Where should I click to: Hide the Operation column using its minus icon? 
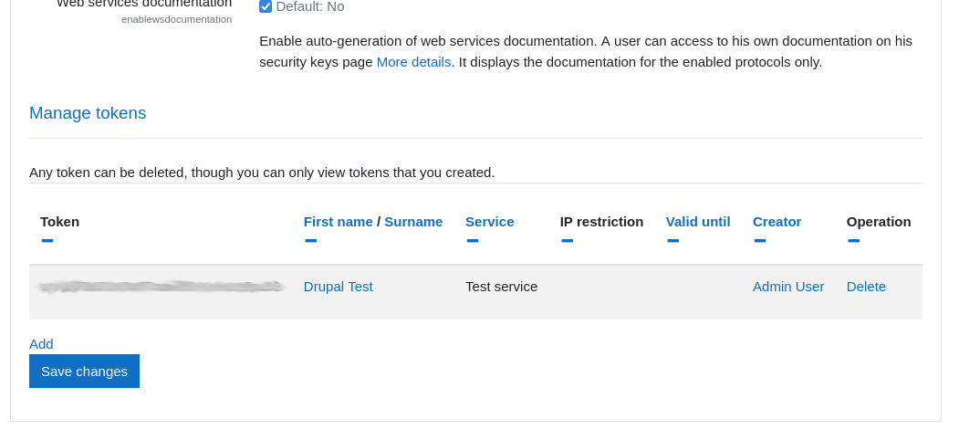click(x=854, y=241)
